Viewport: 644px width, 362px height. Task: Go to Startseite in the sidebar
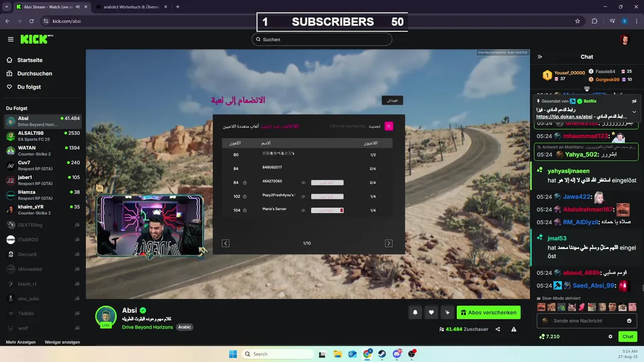click(x=30, y=60)
